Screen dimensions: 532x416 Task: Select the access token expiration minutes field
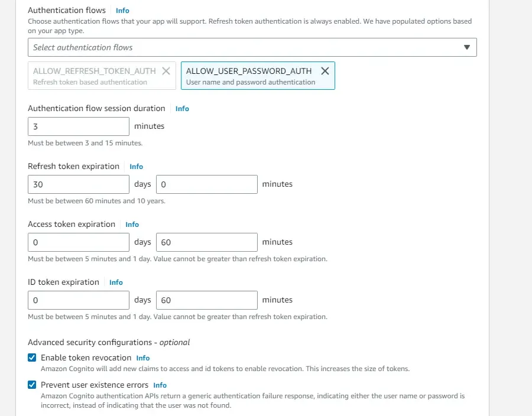pyautogui.click(x=206, y=242)
